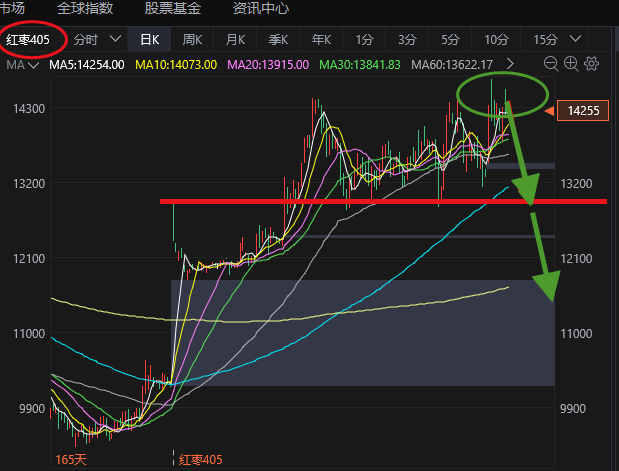Open chart settings gear icon
The width and height of the screenshot is (619, 471).
(x=591, y=64)
